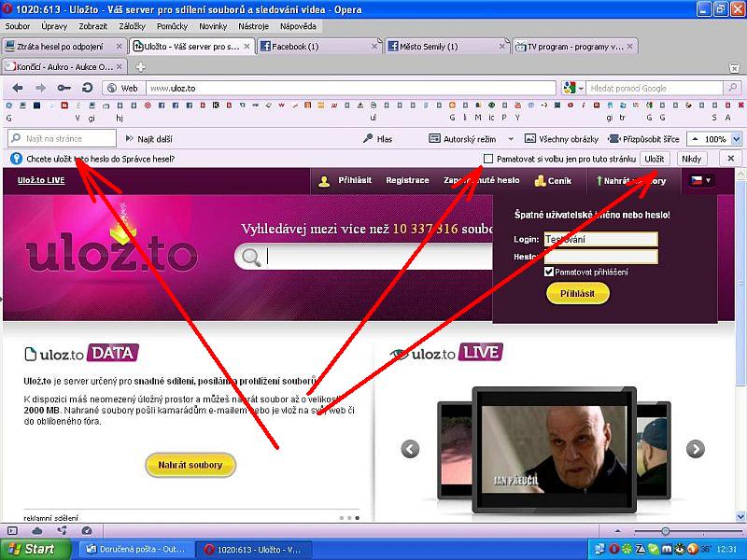The height and width of the screenshot is (560, 747).
Task: Open the Zobrazit menu
Action: 92,26
